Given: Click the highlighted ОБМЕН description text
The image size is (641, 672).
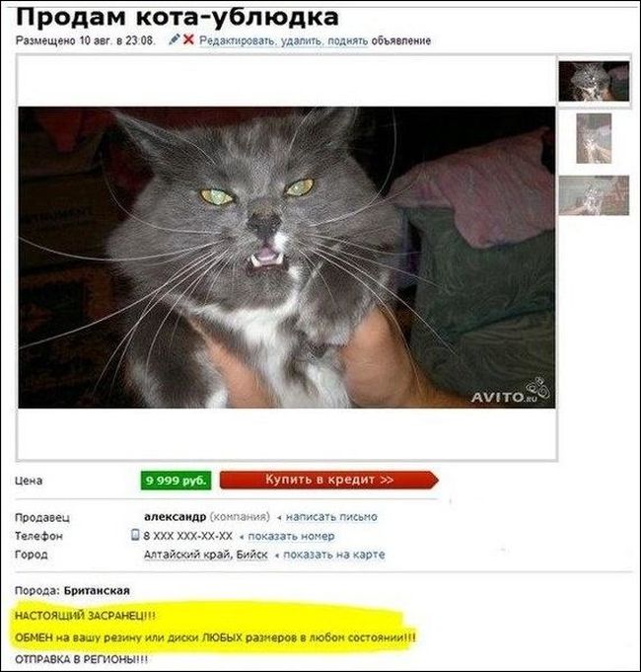Looking at the screenshot, I should pyautogui.click(x=215, y=637).
